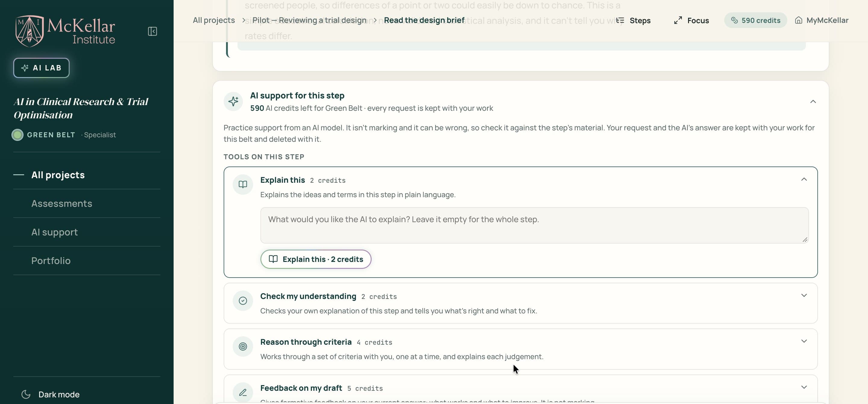Screen dimensions: 868x404
Task: Click the Explain this book icon
Action: tap(243, 184)
